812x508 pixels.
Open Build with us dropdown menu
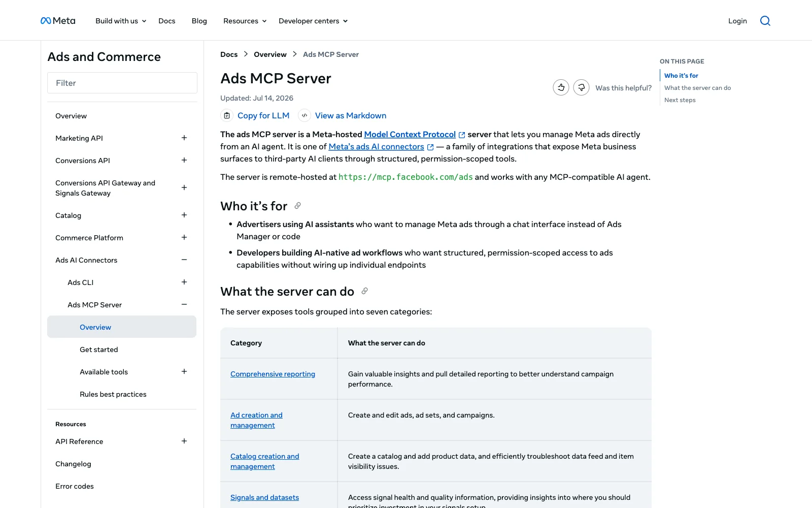click(121, 21)
